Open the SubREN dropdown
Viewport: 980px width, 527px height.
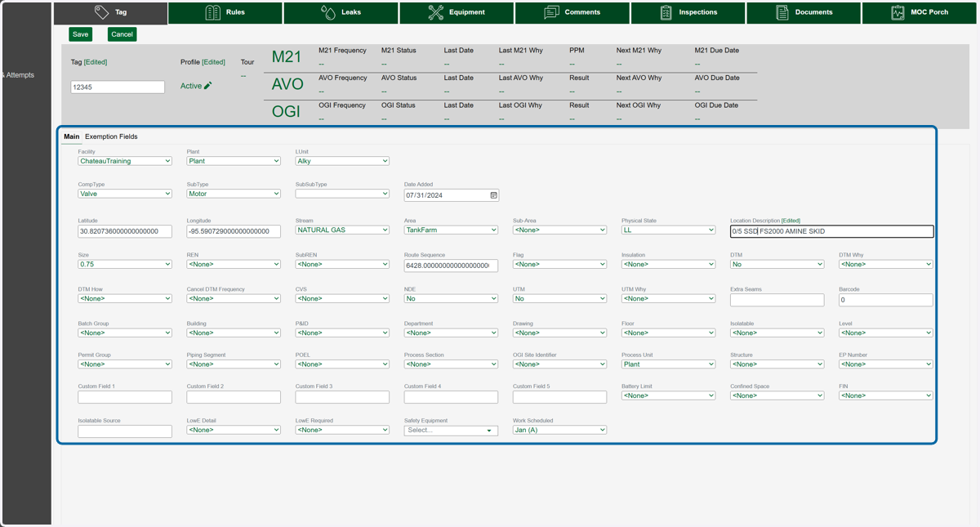pos(342,264)
